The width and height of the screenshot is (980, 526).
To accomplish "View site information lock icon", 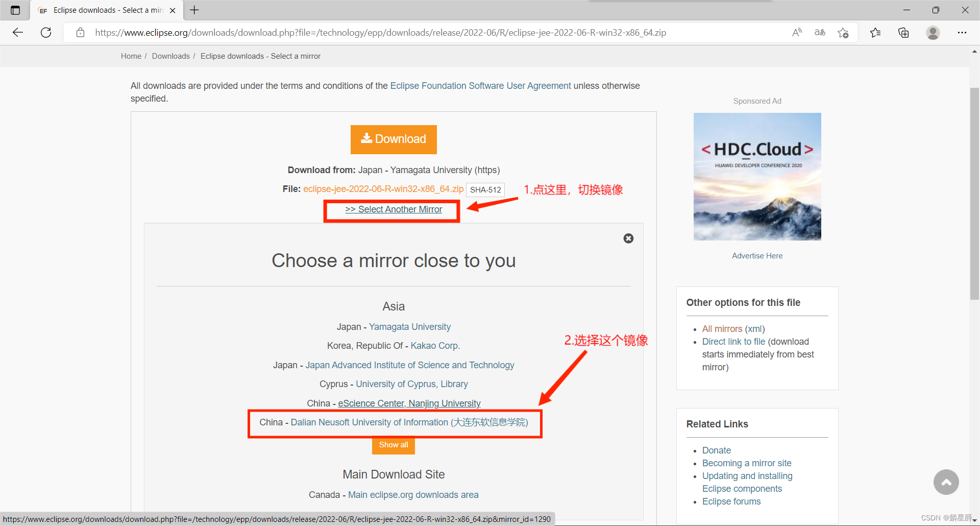I will pyautogui.click(x=80, y=33).
